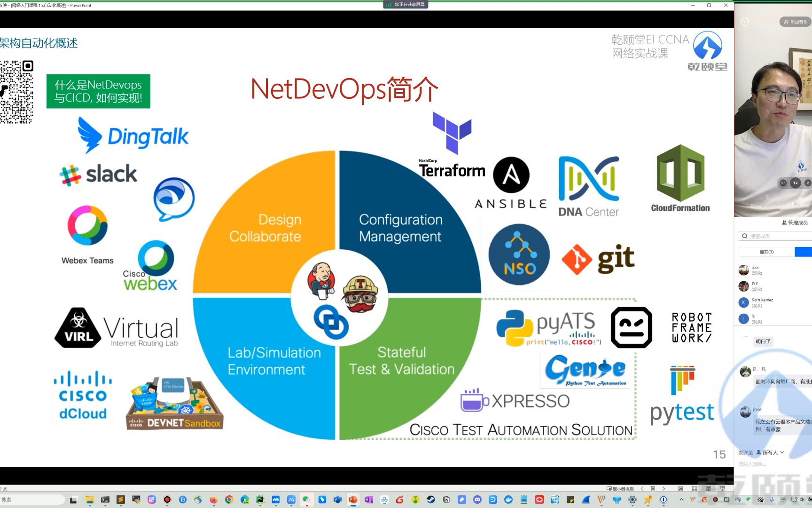Click the red record circle taskbar icon
The height and width of the screenshot is (508, 812).
(167, 500)
